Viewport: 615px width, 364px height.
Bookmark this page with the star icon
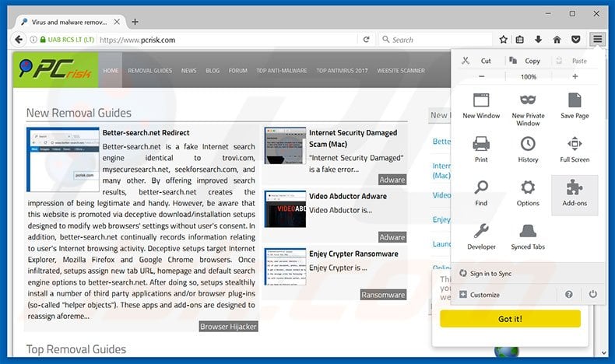click(x=503, y=39)
